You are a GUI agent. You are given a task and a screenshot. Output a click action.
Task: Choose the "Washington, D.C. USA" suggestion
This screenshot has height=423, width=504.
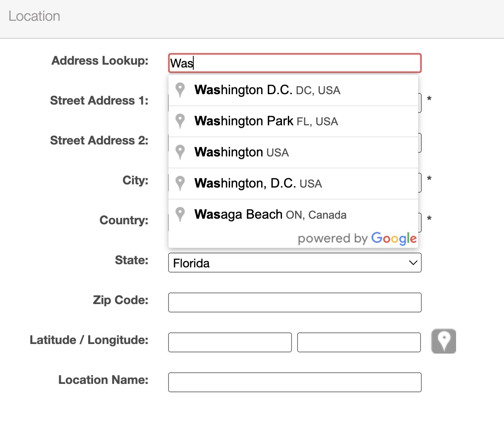tap(258, 184)
